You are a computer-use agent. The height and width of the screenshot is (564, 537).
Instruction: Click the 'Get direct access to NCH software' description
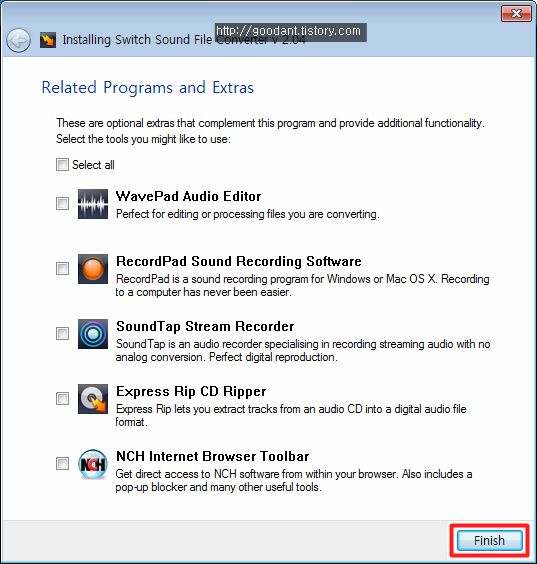pyautogui.click(x=294, y=481)
